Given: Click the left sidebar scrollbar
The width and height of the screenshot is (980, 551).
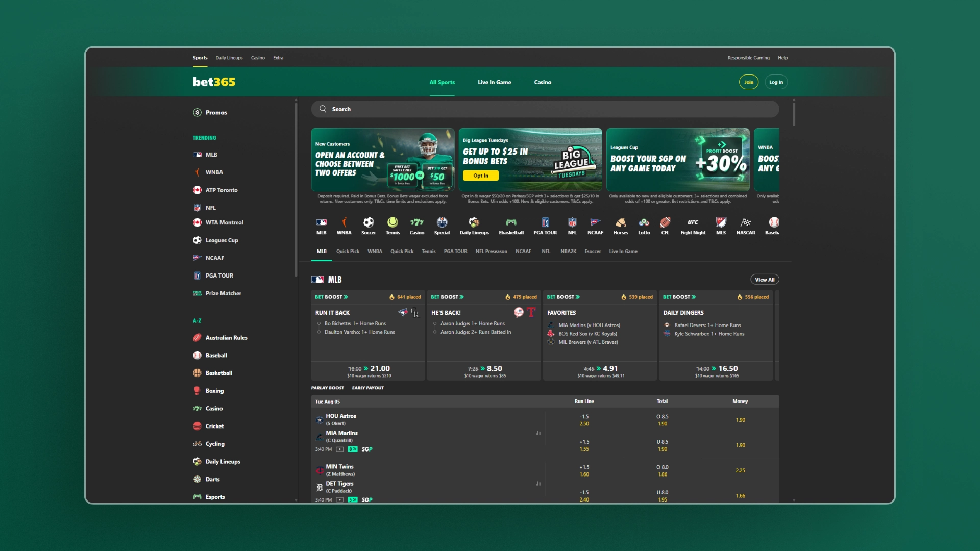Looking at the screenshot, I should [296, 189].
